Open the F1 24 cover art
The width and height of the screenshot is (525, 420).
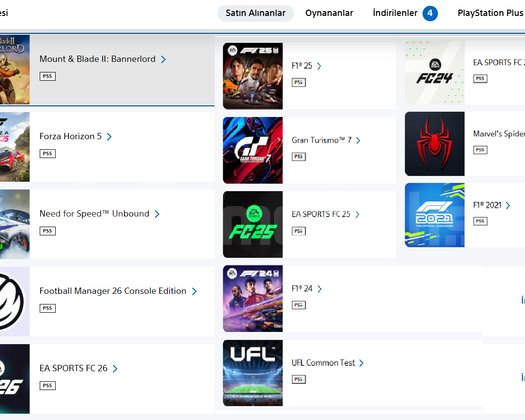253,299
